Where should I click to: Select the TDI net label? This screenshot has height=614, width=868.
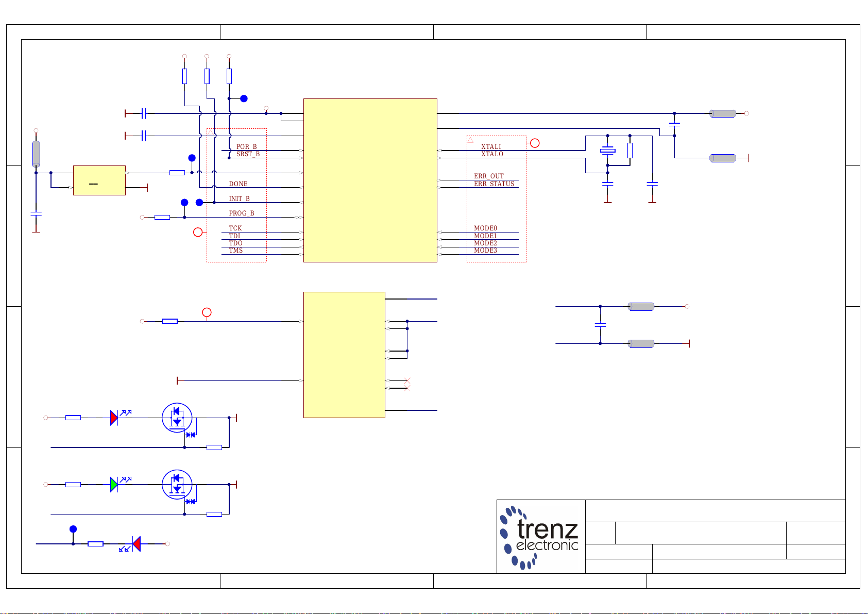pyautogui.click(x=235, y=236)
